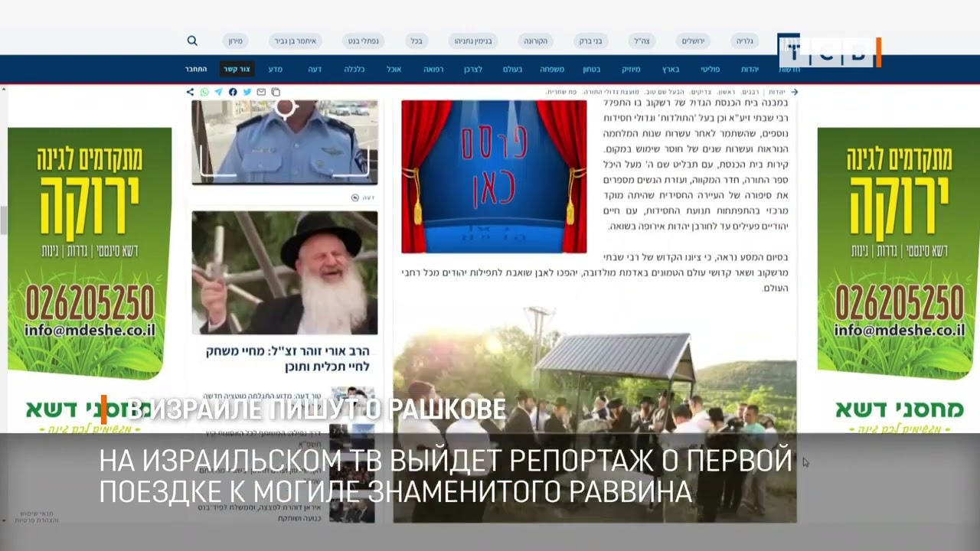Go to the לצרכן menu section

point(472,69)
